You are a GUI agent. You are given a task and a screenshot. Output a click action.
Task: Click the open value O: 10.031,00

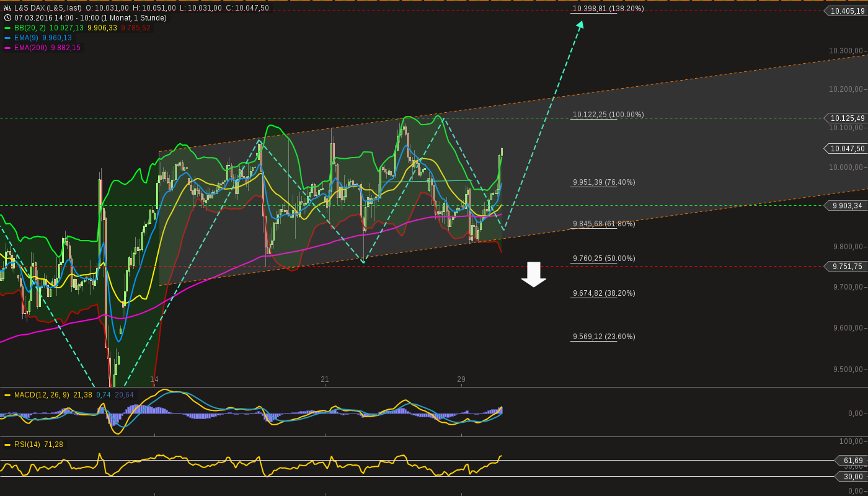pos(107,8)
